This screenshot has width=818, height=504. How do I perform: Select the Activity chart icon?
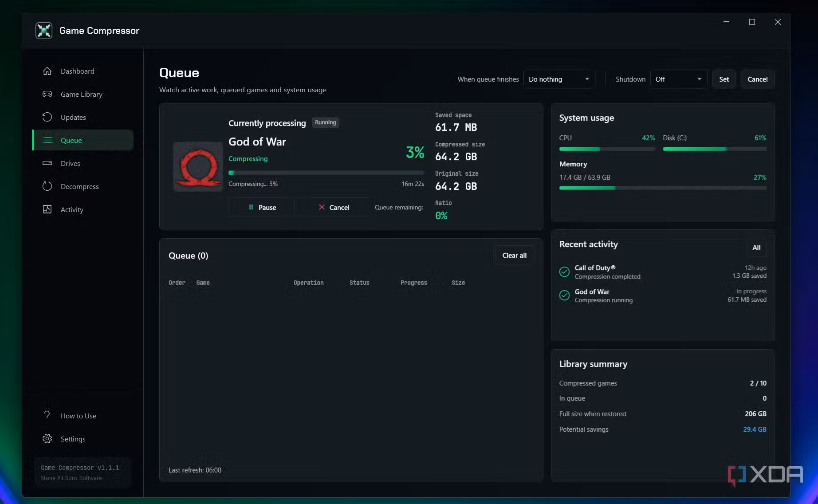tap(47, 209)
